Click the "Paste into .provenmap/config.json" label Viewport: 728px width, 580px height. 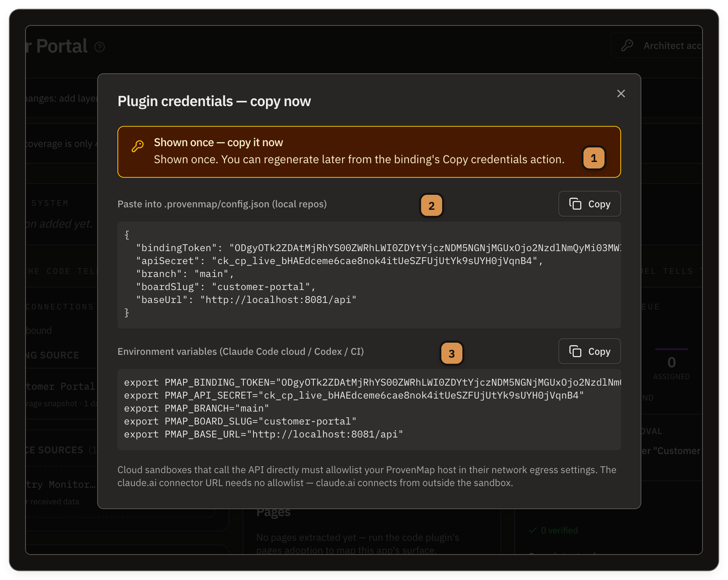[x=222, y=204]
